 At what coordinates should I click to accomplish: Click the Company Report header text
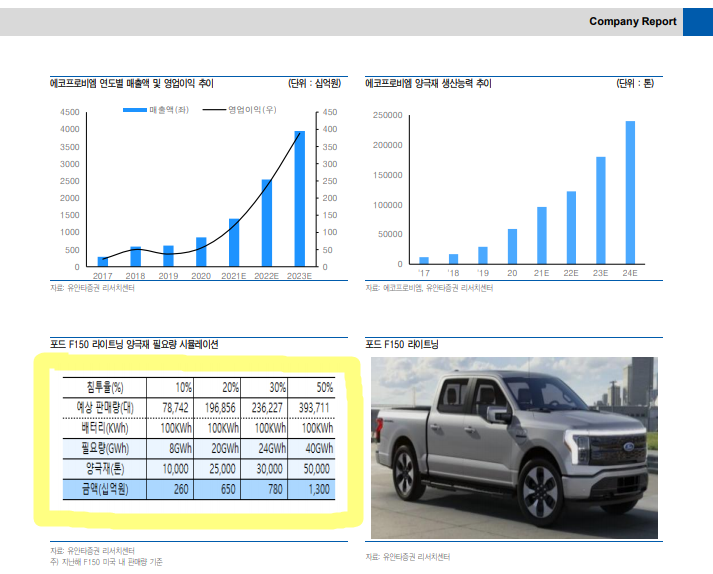[633, 21]
